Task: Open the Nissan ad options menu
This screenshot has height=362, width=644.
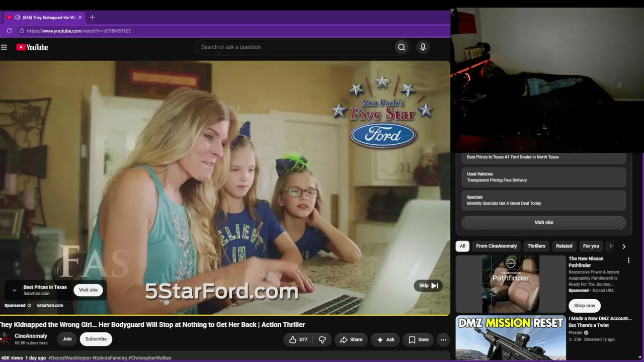Action: click(628, 260)
